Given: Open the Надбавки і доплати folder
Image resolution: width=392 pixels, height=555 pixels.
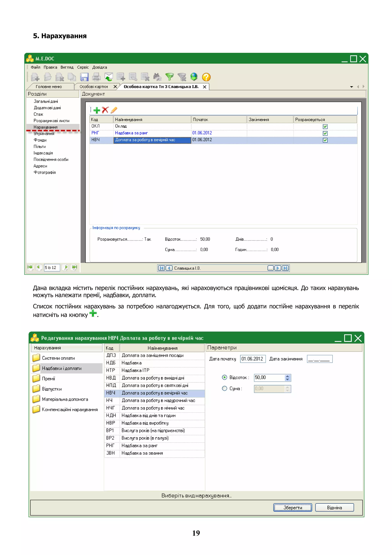Looking at the screenshot, I should click(61, 368).
